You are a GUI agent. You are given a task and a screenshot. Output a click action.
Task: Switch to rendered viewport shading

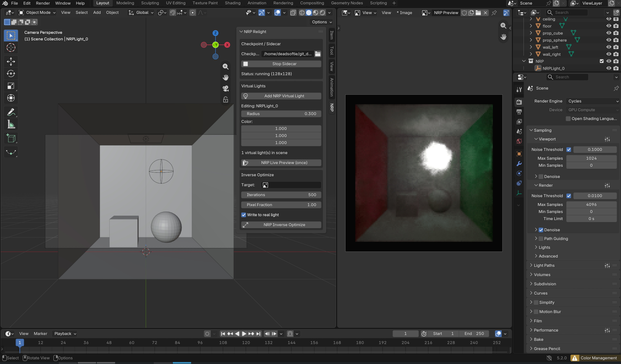pos(323,13)
